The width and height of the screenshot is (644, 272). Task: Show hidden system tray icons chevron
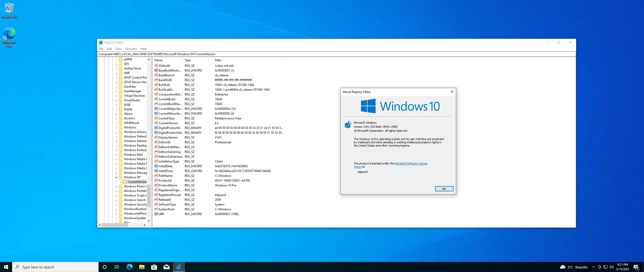coord(593,267)
